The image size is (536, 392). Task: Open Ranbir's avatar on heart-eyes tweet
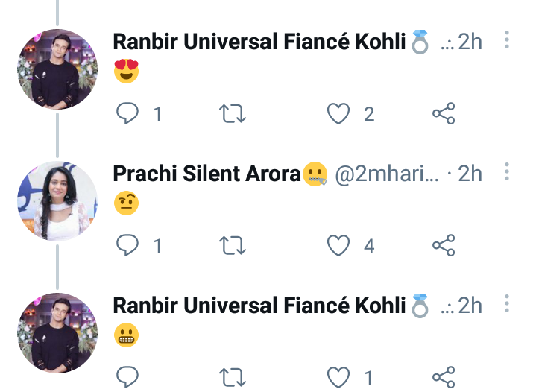tap(57, 69)
